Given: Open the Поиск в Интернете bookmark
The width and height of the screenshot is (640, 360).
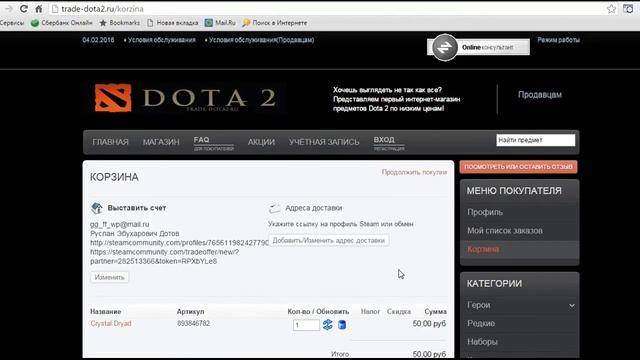Looking at the screenshot, I should 275,23.
